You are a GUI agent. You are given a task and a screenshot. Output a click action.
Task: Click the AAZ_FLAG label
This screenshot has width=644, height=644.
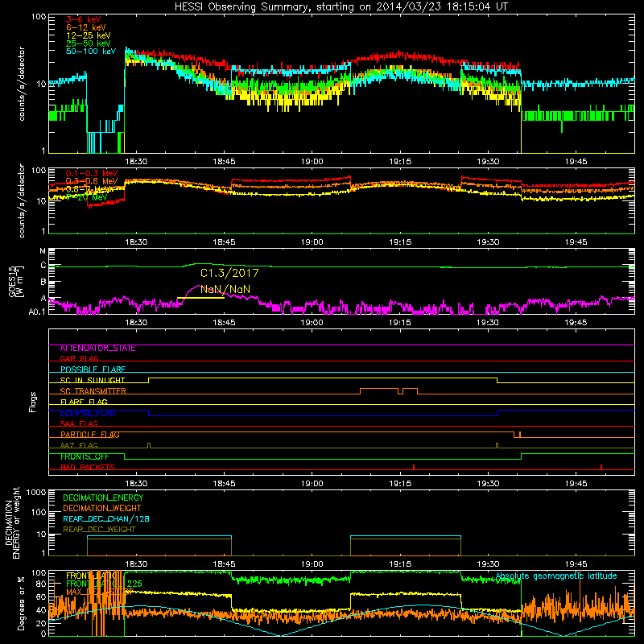point(79,445)
